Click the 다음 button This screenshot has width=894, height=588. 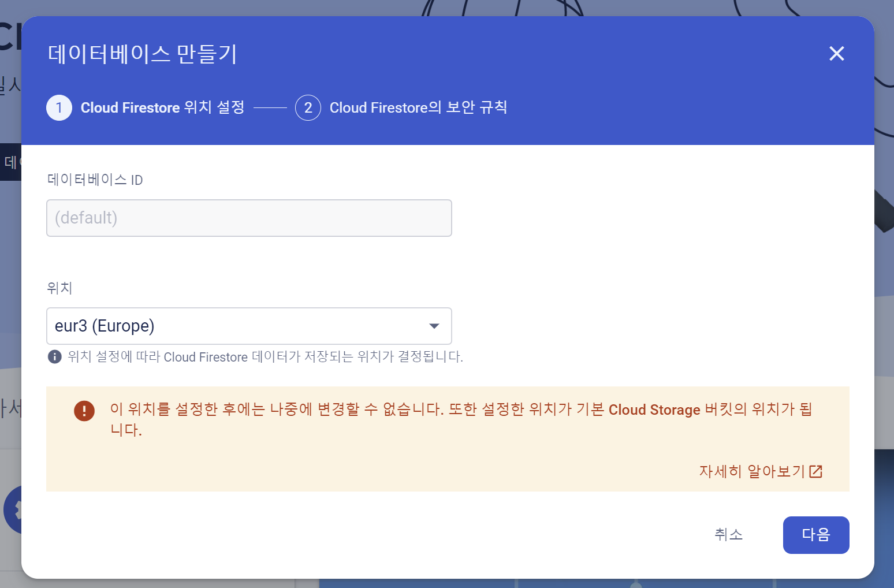click(816, 535)
